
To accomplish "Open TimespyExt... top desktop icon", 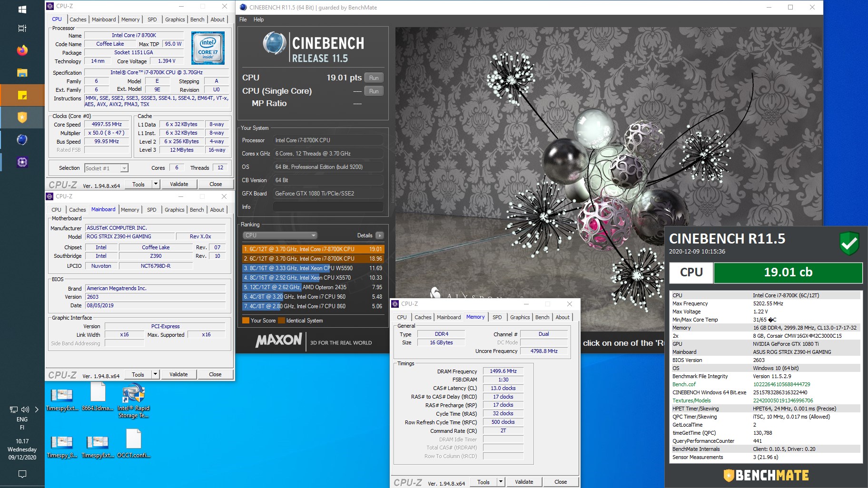I will (62, 399).
